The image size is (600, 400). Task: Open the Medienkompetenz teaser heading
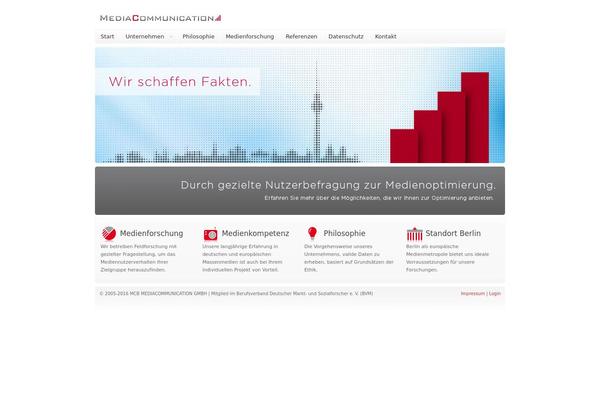point(255,233)
